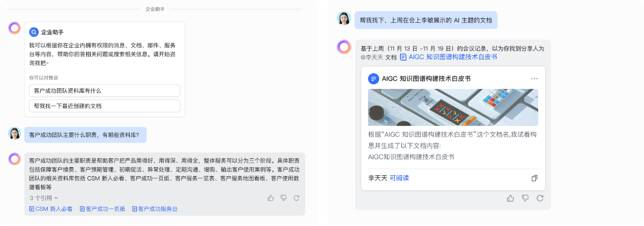Select suggestion 客户成功团队资料库有什么
This screenshot has width=644, height=226.
point(105,91)
